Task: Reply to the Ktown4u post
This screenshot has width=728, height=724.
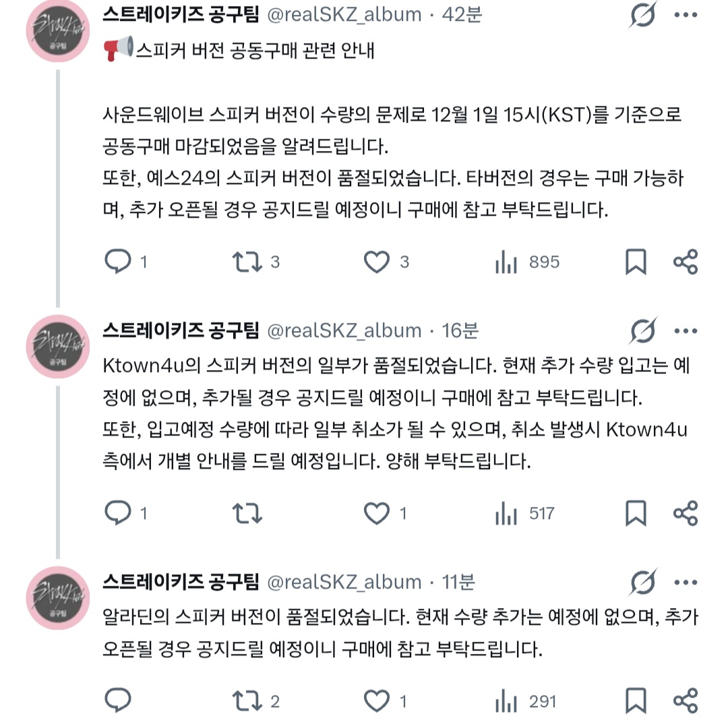Action: tap(118, 514)
